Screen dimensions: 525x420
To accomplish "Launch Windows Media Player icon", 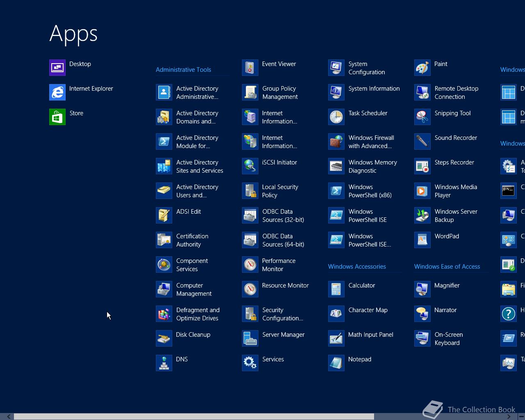I will pos(422,191).
